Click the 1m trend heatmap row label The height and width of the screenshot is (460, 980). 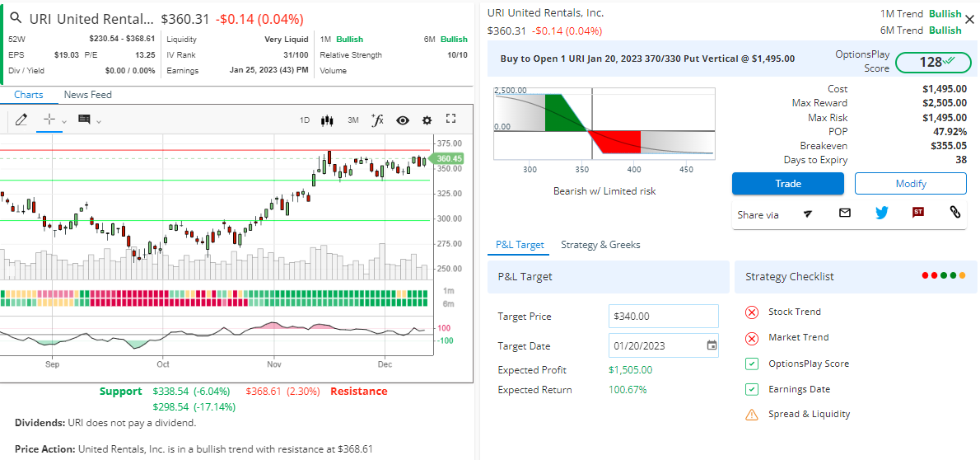[x=448, y=291]
